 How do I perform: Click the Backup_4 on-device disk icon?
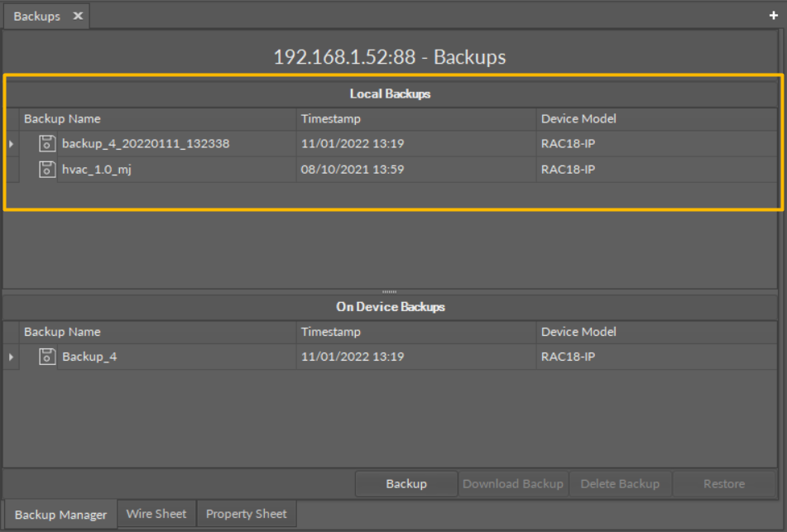[47, 357]
